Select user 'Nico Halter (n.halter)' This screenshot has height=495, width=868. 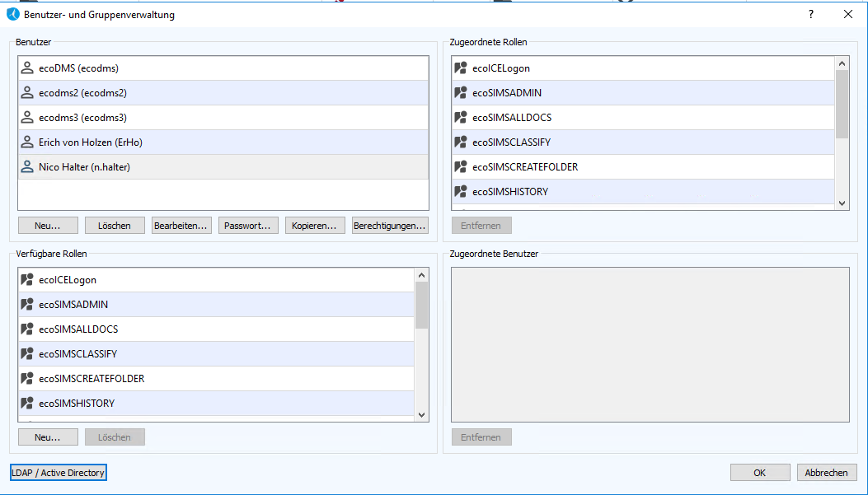pos(223,166)
